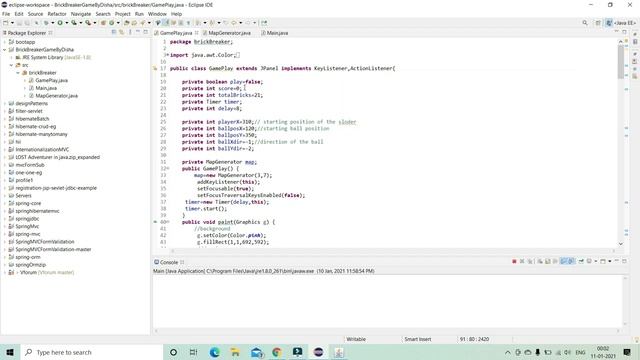This screenshot has height=360, width=640.
Task: Collapse the brickBreaker package node
Action: [x=18, y=73]
